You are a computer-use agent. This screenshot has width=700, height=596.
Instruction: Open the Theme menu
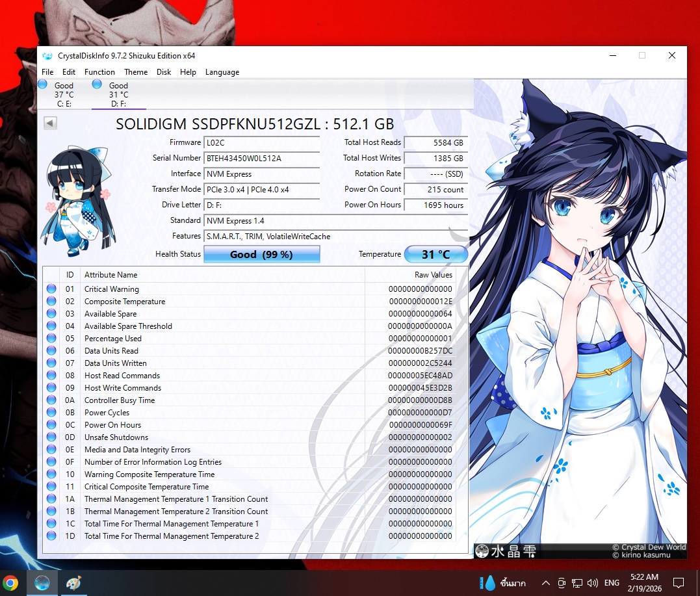[136, 72]
